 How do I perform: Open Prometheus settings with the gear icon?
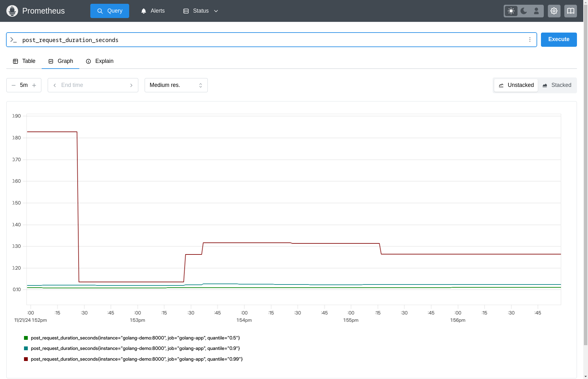pos(554,11)
